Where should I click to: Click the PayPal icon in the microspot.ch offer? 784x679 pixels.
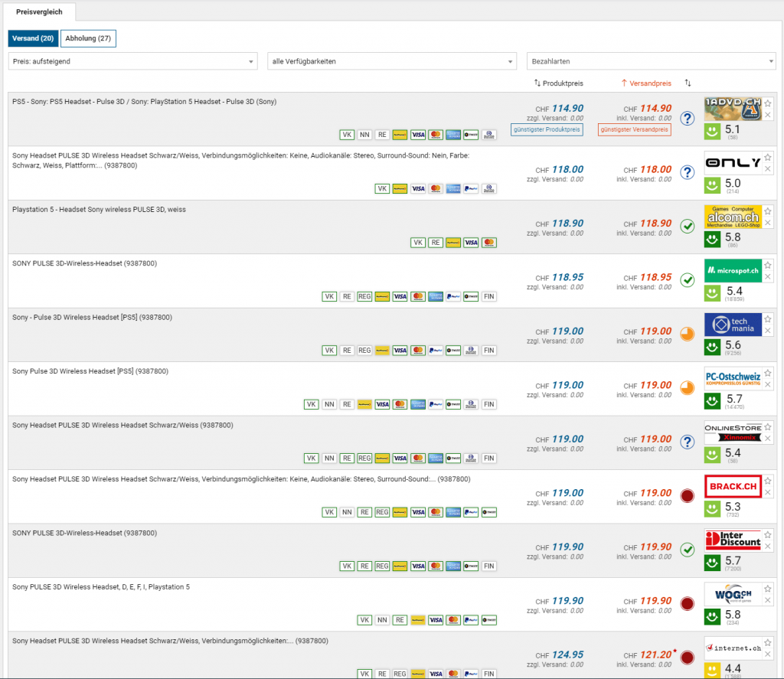pos(453,296)
